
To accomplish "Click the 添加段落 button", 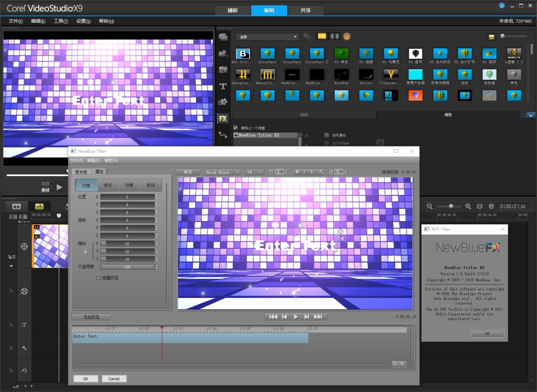I will [x=91, y=317].
